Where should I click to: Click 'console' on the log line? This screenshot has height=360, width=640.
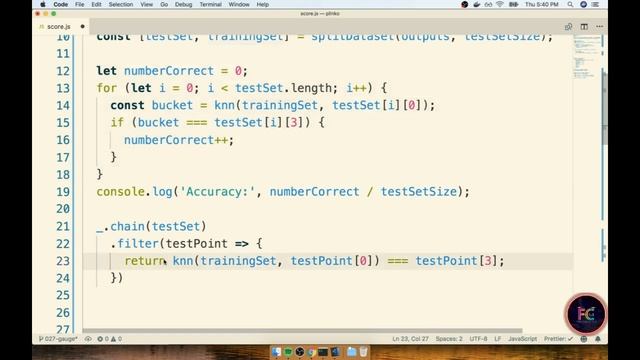(120, 192)
